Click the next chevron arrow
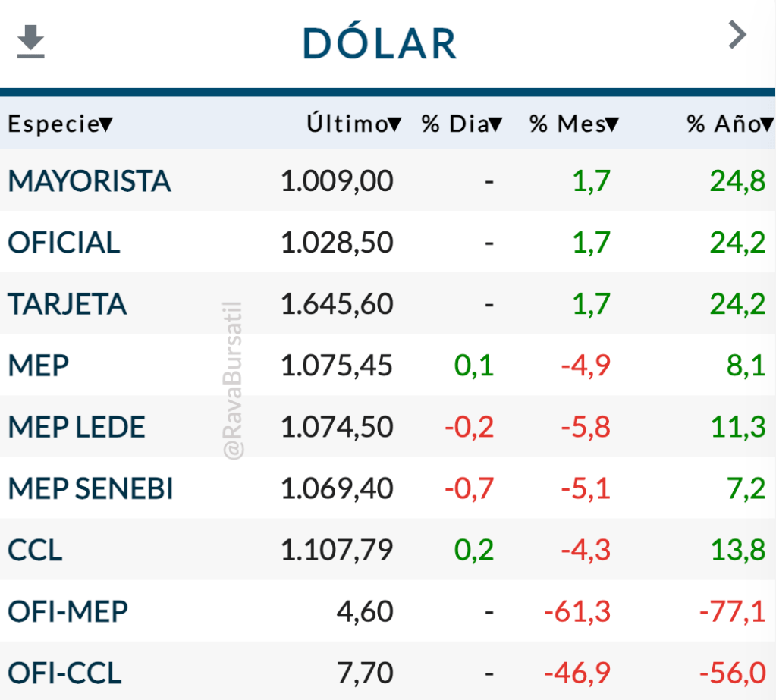Image resolution: width=776 pixels, height=700 pixels. pos(737,35)
